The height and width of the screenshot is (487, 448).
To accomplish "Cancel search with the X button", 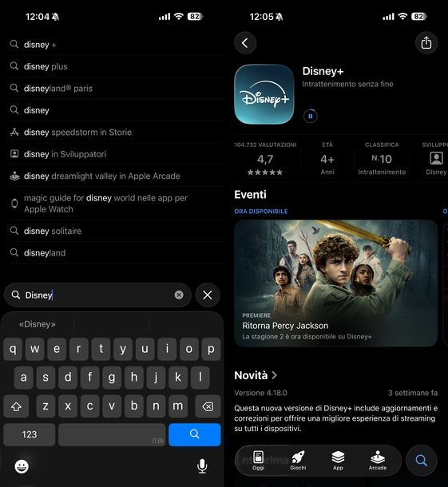I will click(208, 295).
